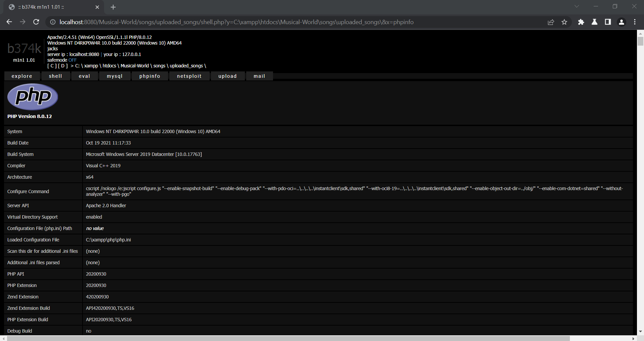Switch to drive C link

52,66
